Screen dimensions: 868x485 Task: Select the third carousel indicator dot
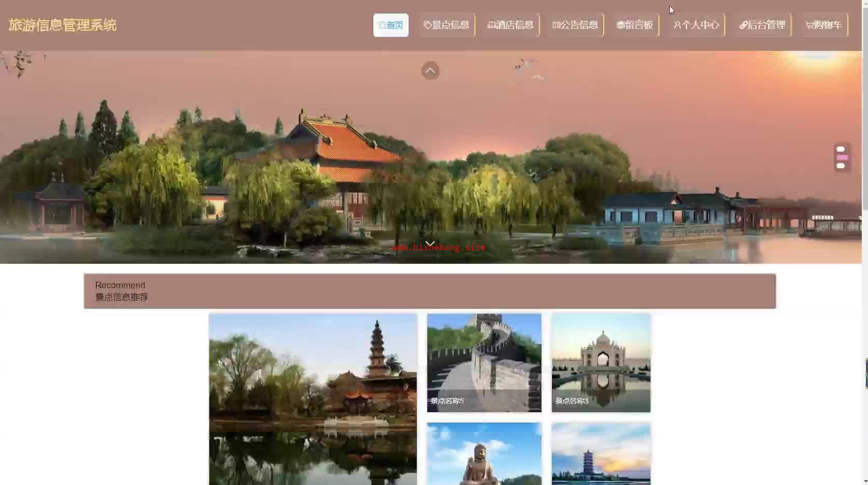841,166
